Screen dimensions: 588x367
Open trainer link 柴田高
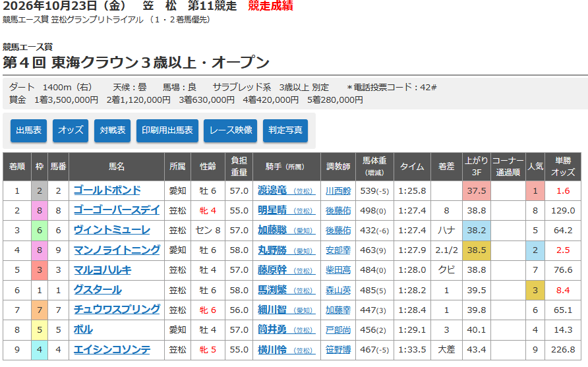click(338, 270)
